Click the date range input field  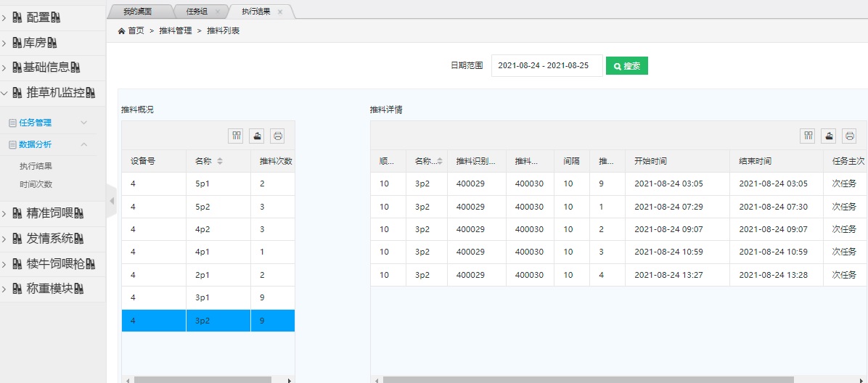click(x=546, y=66)
